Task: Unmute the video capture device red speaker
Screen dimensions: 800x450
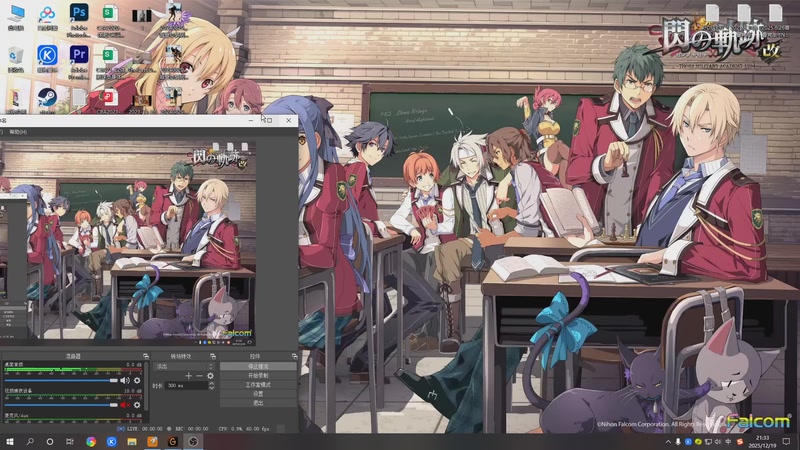Action: click(x=125, y=405)
